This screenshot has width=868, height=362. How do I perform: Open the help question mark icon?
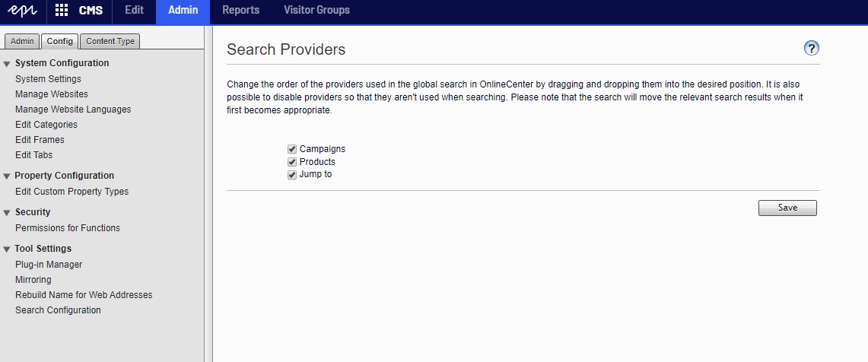[812, 49]
